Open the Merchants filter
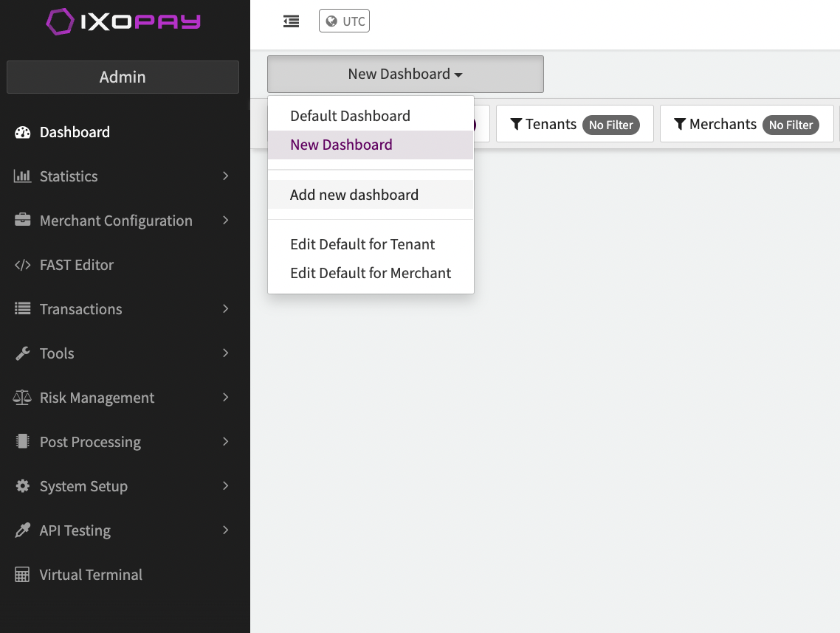This screenshot has height=633, width=840. [746, 124]
